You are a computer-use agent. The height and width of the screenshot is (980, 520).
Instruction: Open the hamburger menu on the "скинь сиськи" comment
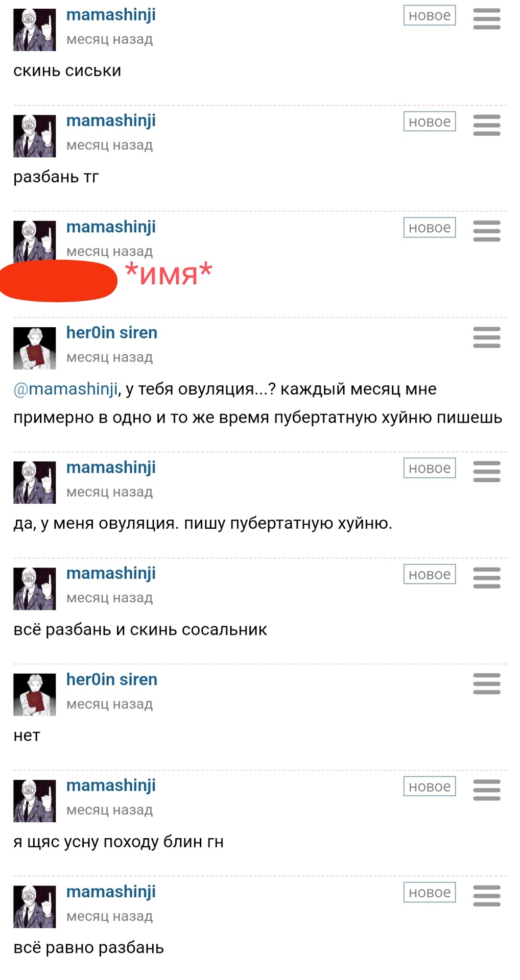[x=486, y=19]
